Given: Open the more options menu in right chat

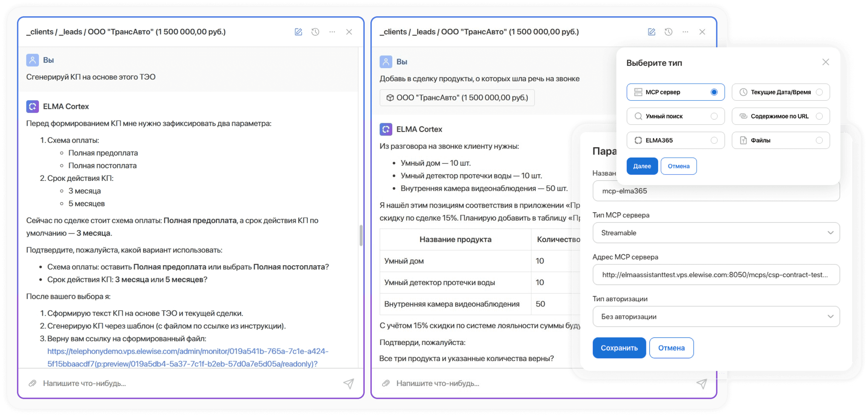Looking at the screenshot, I should point(685,32).
